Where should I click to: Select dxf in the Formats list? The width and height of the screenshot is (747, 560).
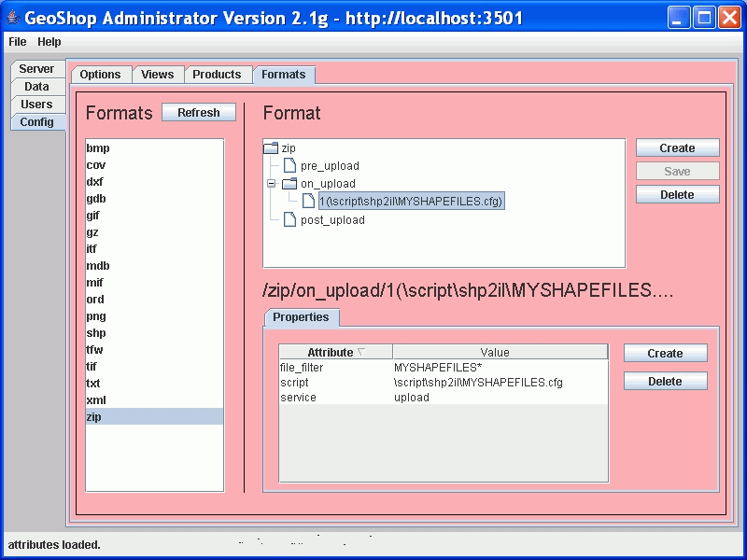[154, 182]
